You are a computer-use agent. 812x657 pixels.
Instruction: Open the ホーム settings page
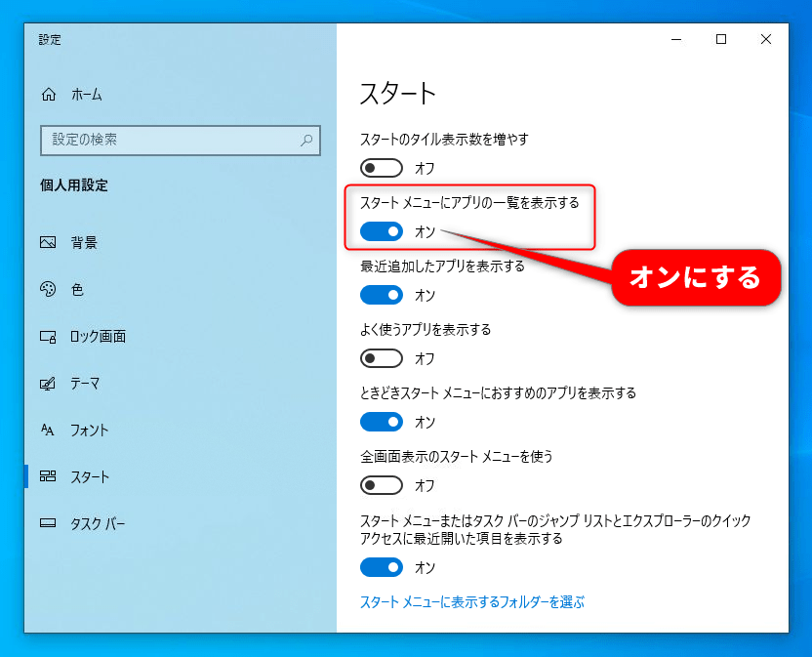[87, 95]
